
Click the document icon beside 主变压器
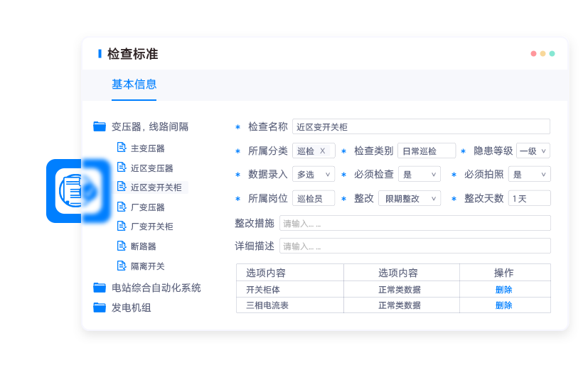point(121,148)
